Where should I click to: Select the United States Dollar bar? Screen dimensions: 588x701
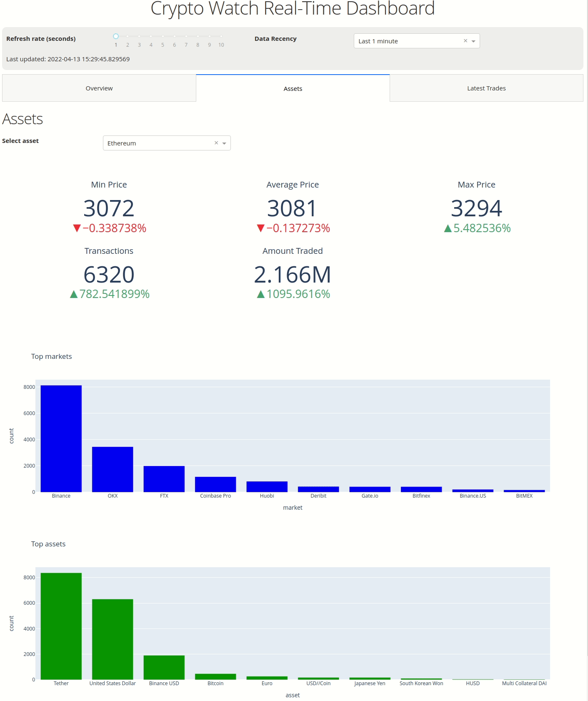[x=113, y=639]
